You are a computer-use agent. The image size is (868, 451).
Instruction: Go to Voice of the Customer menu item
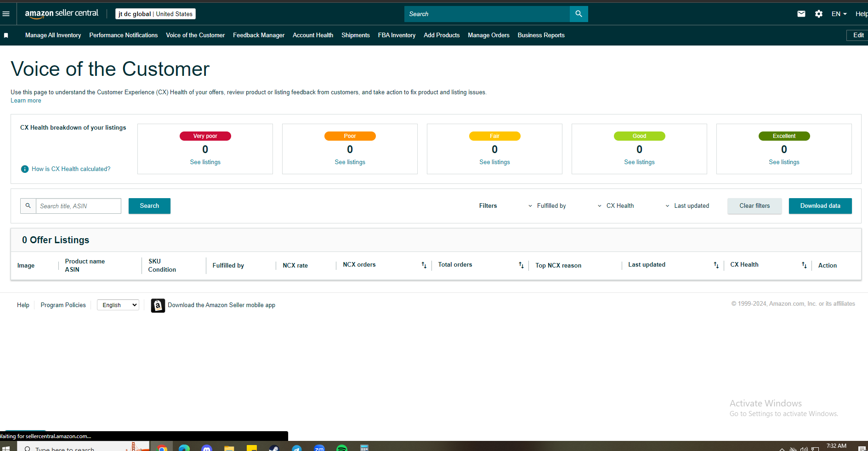pyautogui.click(x=195, y=35)
